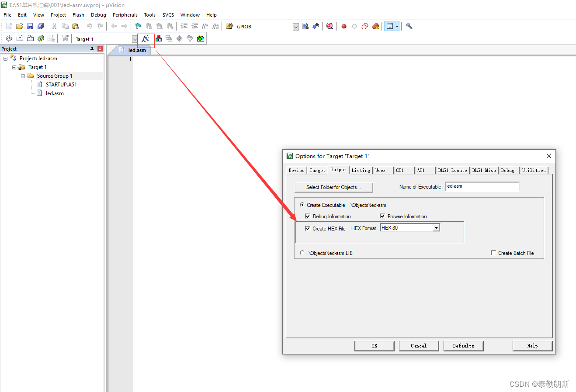Disable all breakpoints icon

365,26
